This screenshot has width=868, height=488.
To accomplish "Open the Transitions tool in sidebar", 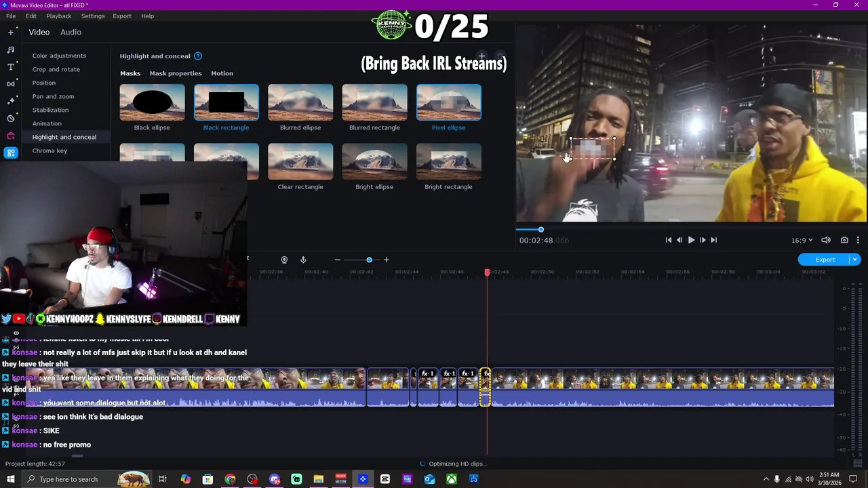I will coord(11,83).
